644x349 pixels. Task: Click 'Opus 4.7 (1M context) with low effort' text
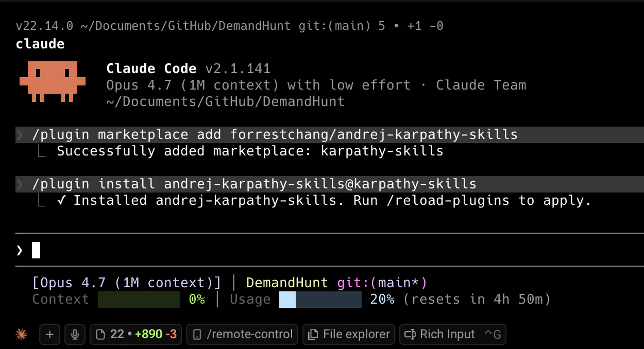coord(258,85)
